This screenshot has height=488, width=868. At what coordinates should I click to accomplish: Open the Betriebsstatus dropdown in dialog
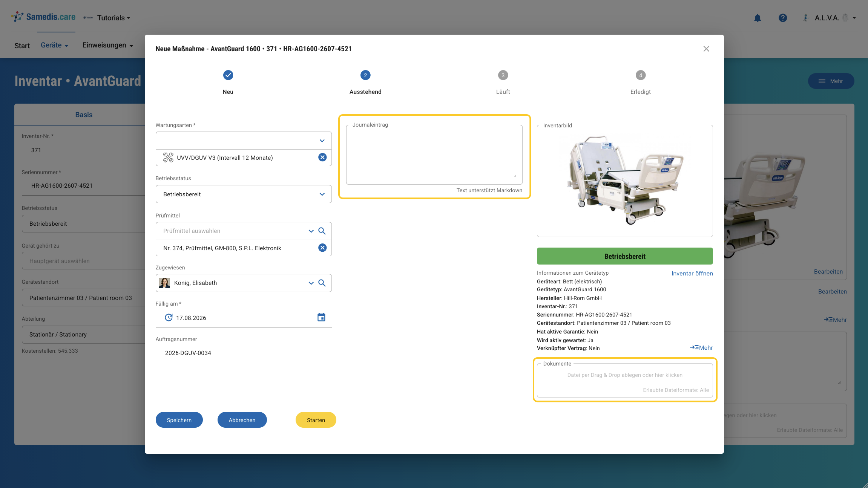(x=322, y=194)
